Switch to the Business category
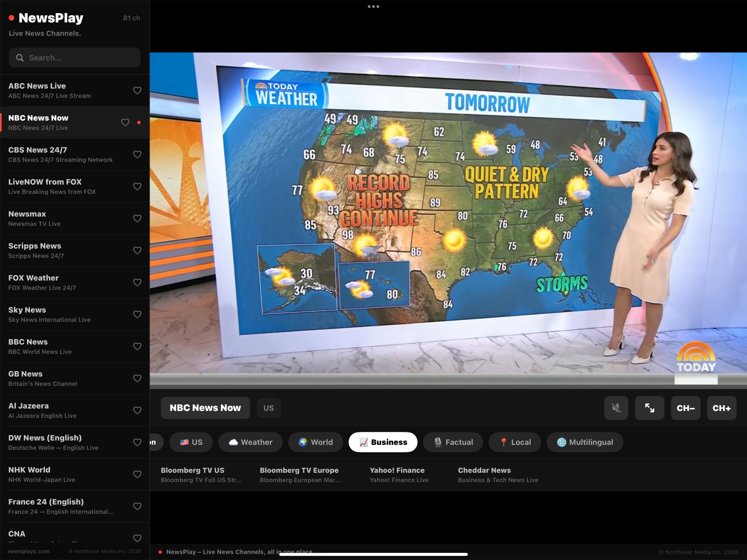747x560 pixels. coord(383,442)
